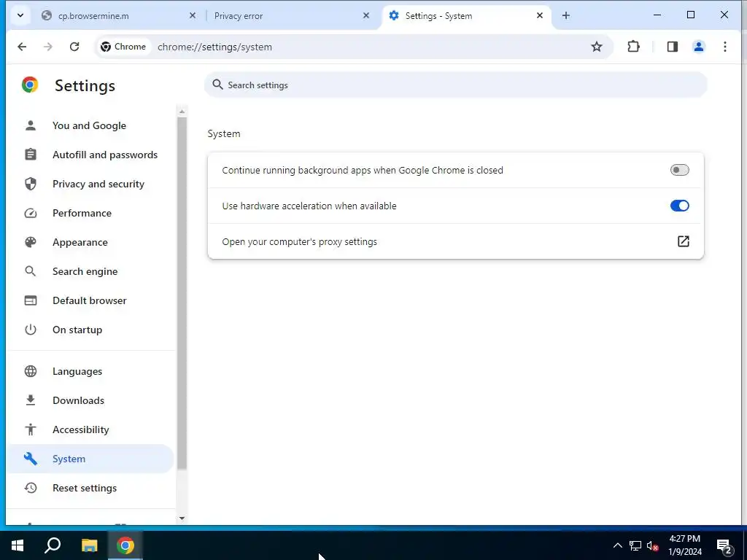Open Windows taskbar search

53,545
